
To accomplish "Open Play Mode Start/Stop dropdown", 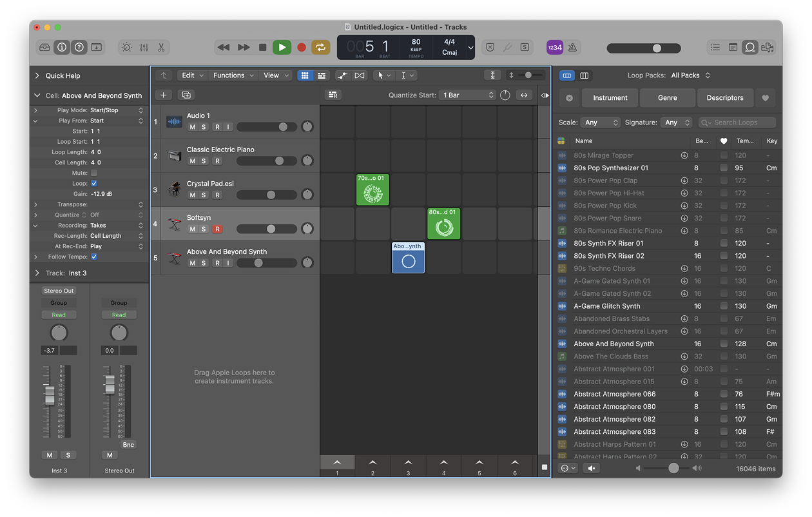I will 117,110.
